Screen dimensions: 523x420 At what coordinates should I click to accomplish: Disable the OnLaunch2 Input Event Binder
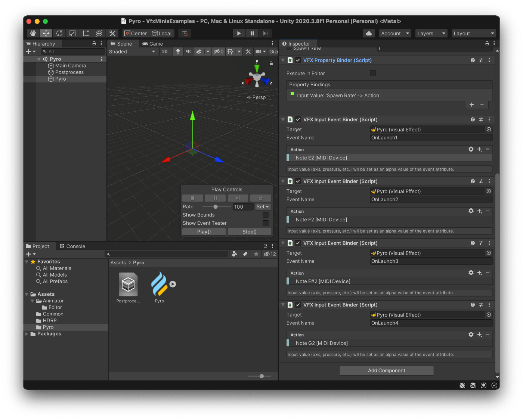click(298, 181)
